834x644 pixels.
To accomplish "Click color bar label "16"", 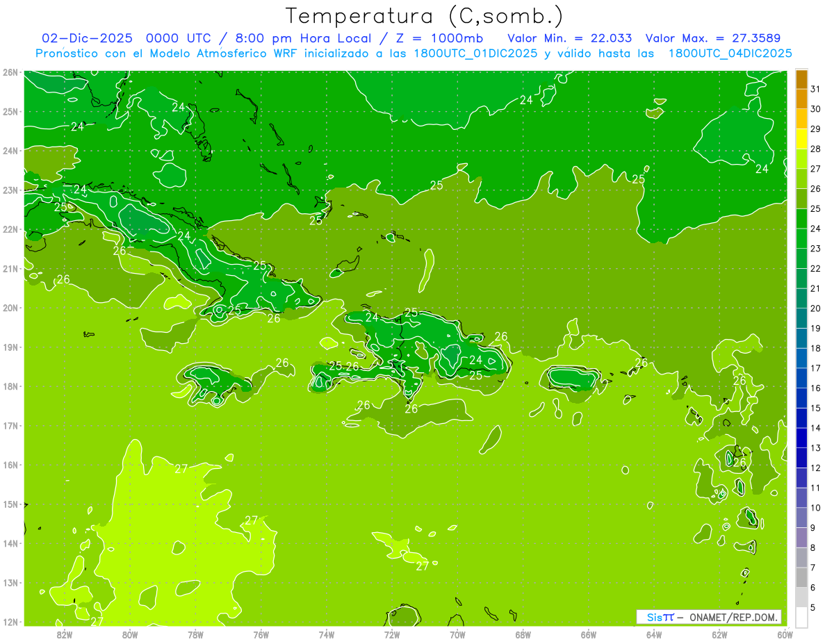I will click(815, 388).
